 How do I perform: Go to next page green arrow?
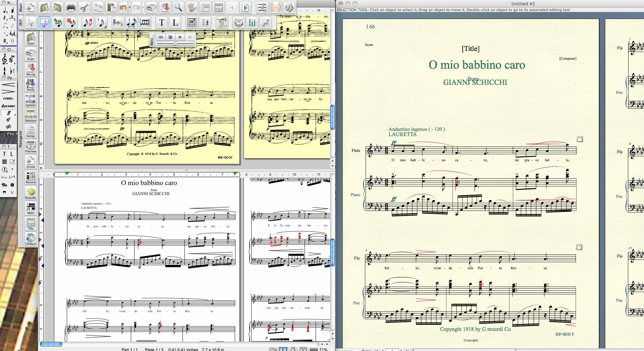[245, 7]
